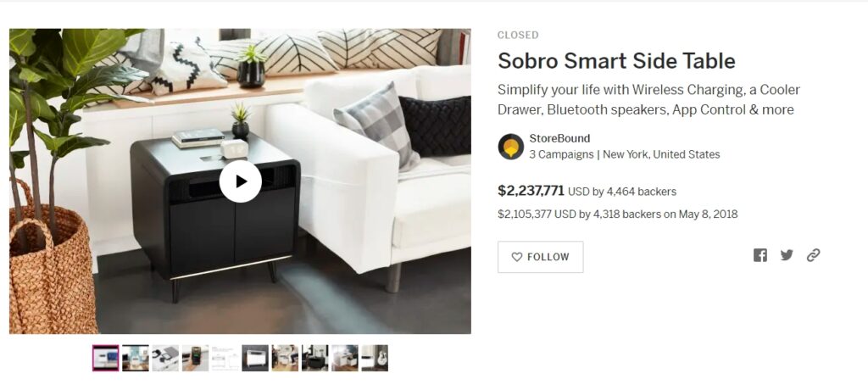Image resolution: width=868 pixels, height=390 pixels.
Task: Open the StoreBound campaigner name link
Action: [559, 138]
